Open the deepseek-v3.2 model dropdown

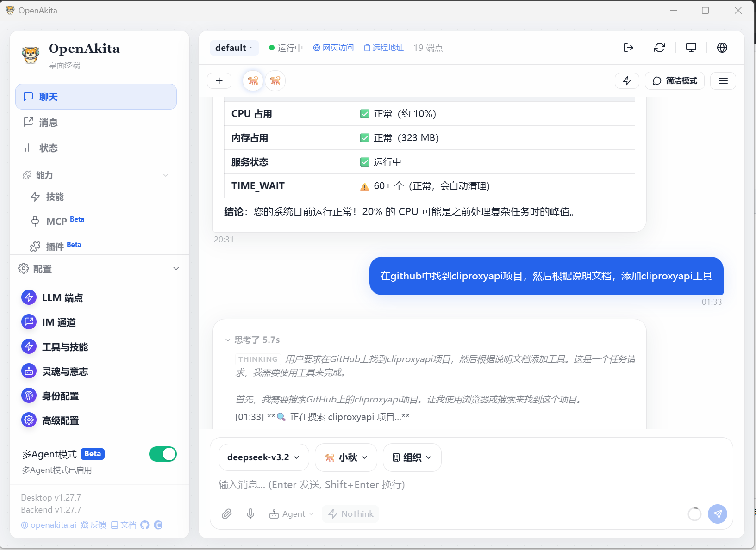tap(263, 457)
